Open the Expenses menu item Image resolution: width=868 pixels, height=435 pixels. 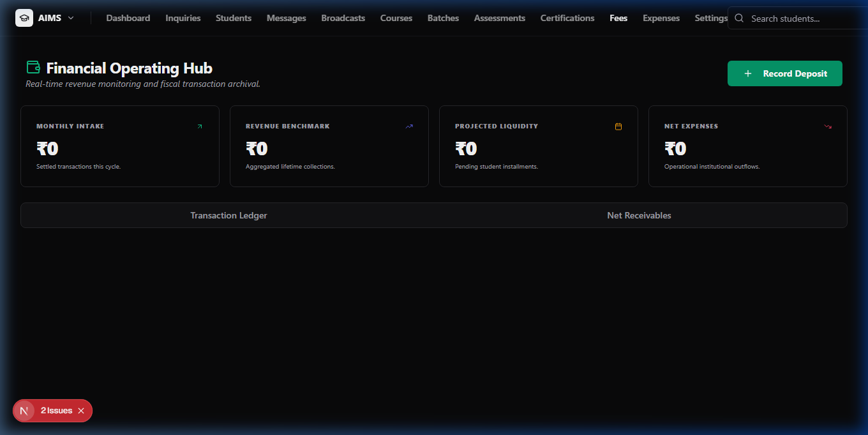pos(661,18)
